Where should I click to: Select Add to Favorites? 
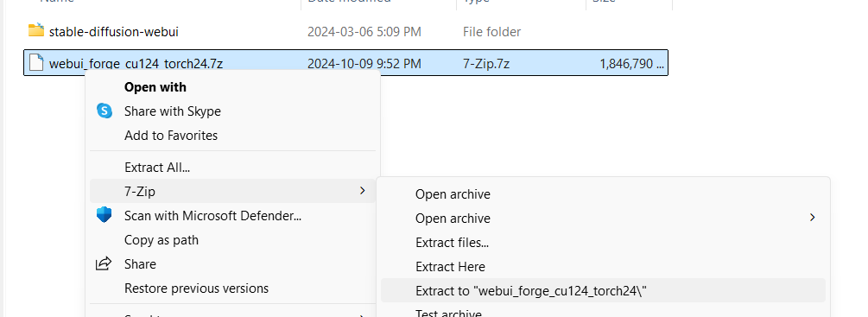[171, 136]
